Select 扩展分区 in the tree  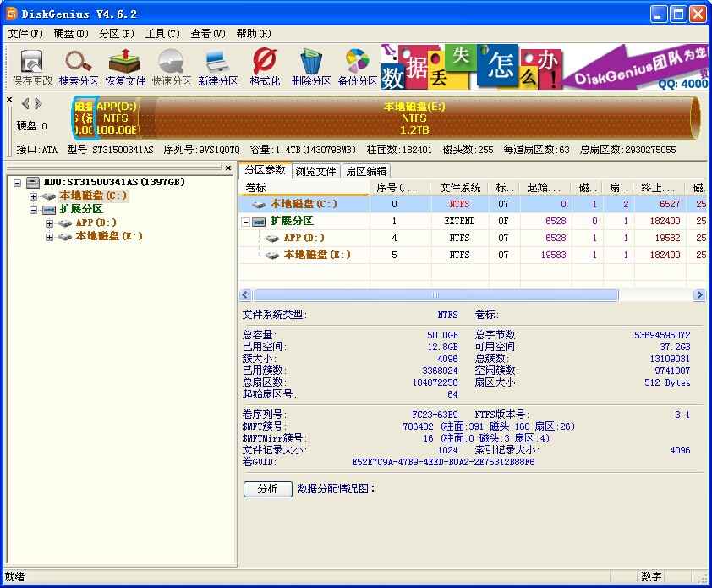point(81,210)
